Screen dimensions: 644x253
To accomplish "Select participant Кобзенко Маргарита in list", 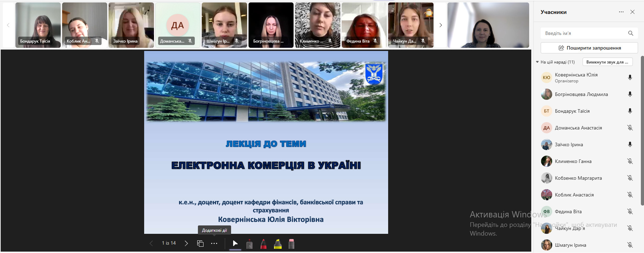I will tap(578, 178).
